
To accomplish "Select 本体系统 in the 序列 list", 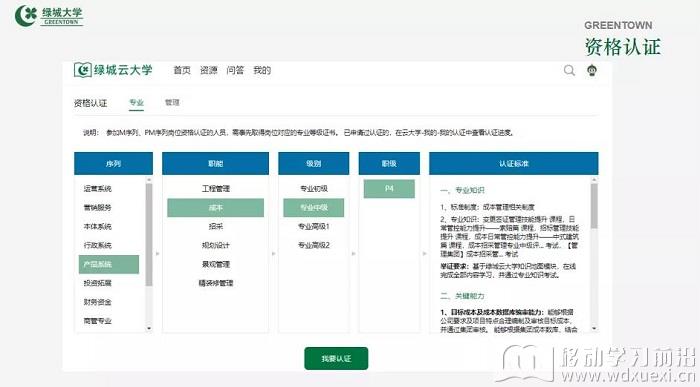I will (97, 226).
